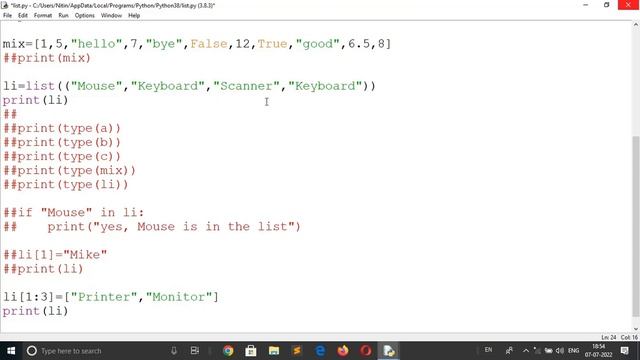The height and width of the screenshot is (360, 640).
Task: Open the Edit menu
Action: 22,16
